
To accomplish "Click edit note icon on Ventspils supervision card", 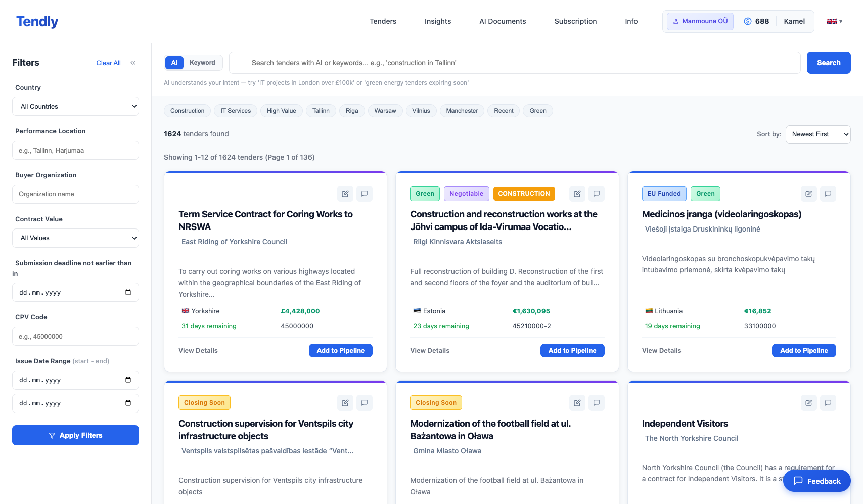I will [x=345, y=403].
